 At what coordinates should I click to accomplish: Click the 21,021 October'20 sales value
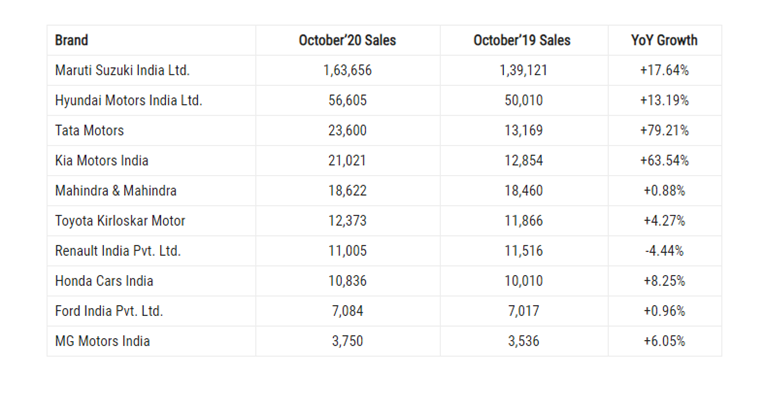tap(347, 161)
